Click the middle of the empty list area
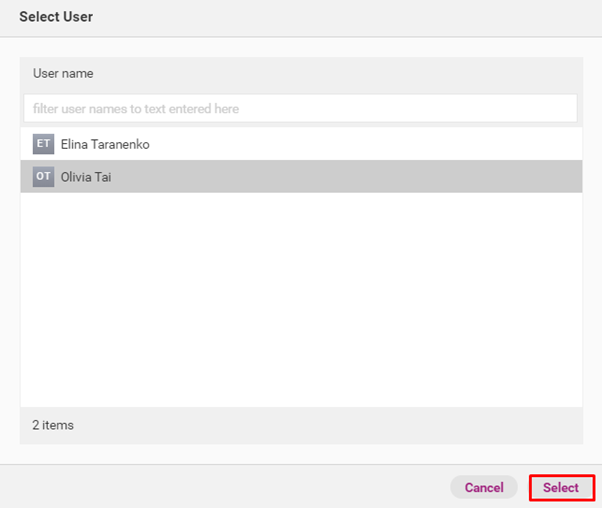 coord(300,300)
